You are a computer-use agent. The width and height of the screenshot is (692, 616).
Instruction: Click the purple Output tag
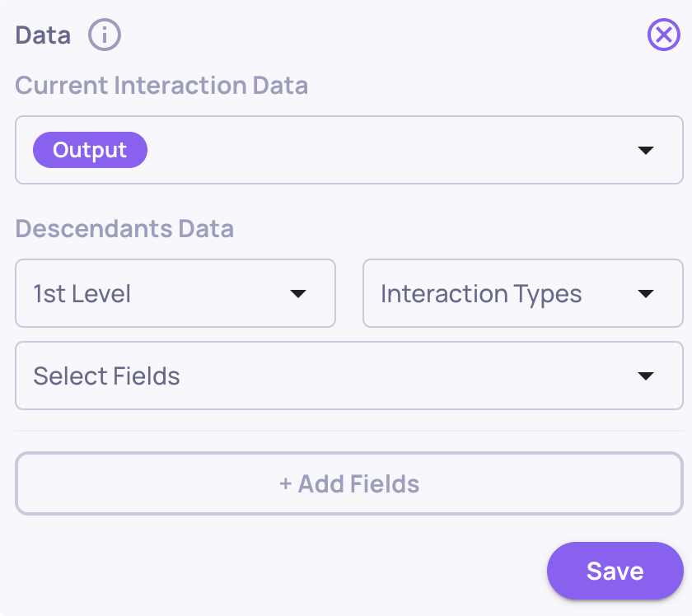pyautogui.click(x=90, y=151)
